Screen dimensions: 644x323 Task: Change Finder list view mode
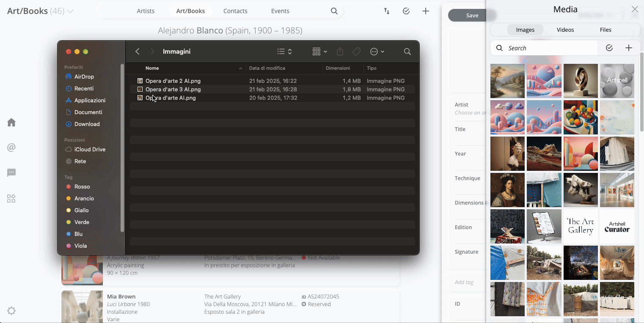pyautogui.click(x=285, y=52)
